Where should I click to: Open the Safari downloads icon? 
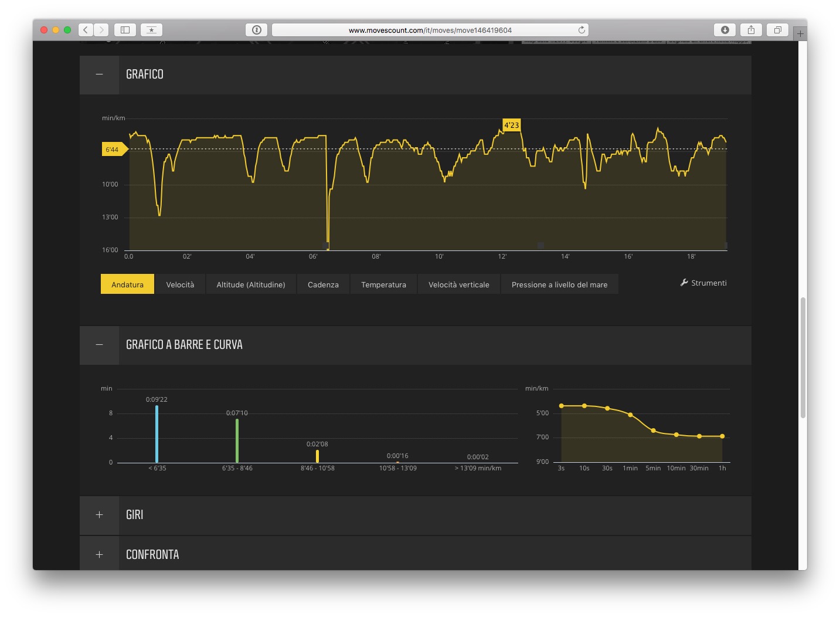click(725, 30)
